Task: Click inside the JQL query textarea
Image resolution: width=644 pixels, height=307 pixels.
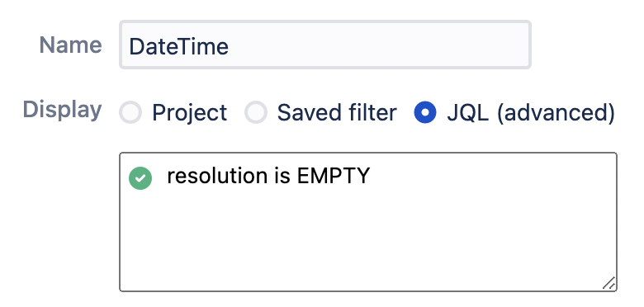Action: click(368, 222)
